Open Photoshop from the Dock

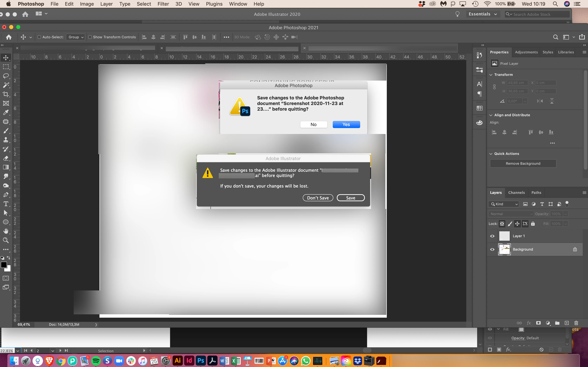click(x=201, y=361)
